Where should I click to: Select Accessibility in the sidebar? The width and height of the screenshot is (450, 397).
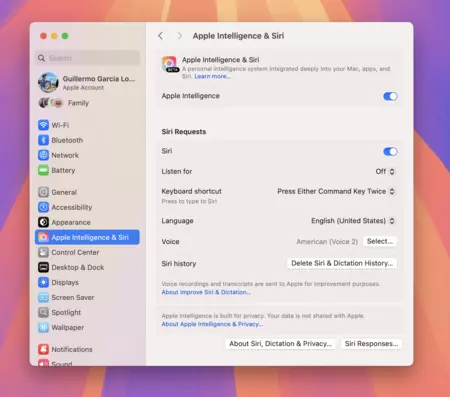87,207
